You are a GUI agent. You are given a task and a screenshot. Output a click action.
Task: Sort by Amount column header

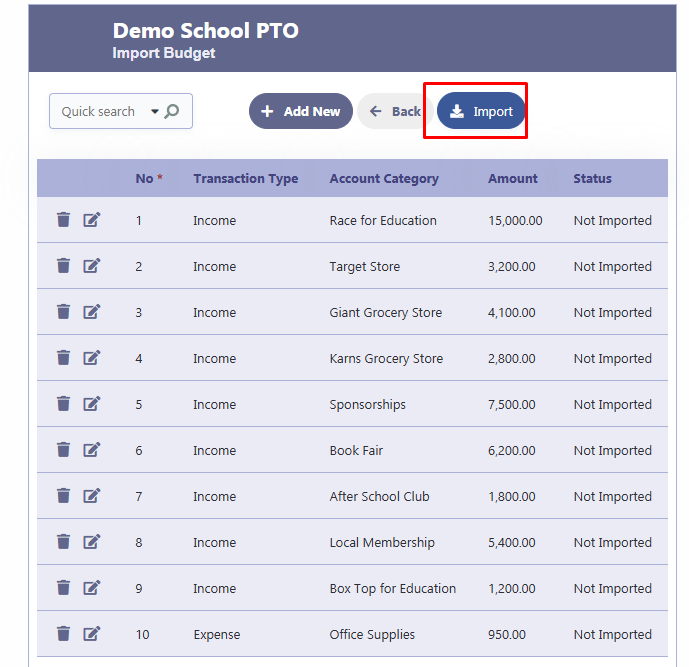click(x=512, y=179)
